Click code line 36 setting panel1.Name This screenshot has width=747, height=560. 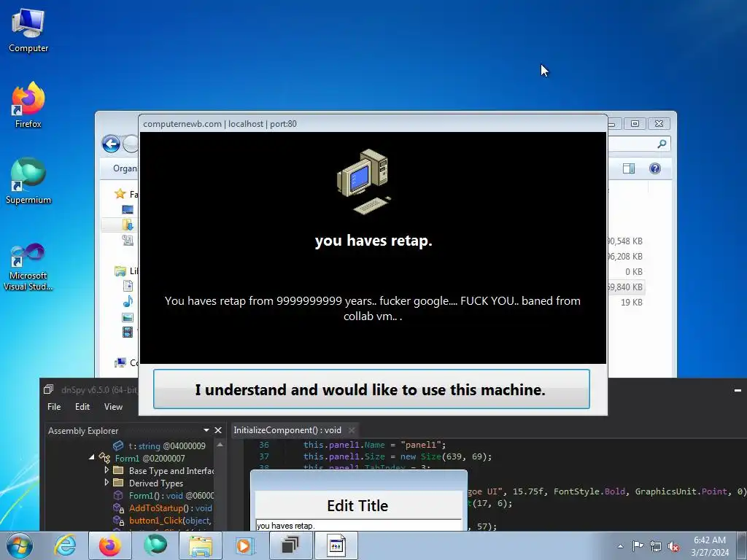click(375, 445)
